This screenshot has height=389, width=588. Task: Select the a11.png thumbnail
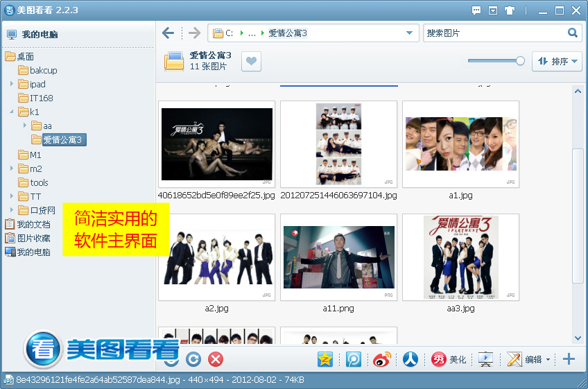(338, 257)
